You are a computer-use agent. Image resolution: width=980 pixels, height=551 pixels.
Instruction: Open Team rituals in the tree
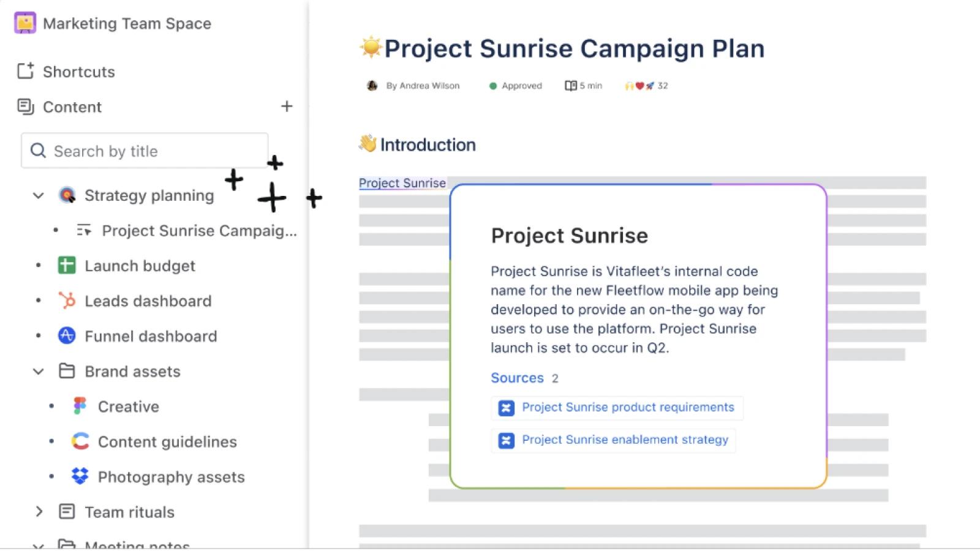click(x=129, y=512)
